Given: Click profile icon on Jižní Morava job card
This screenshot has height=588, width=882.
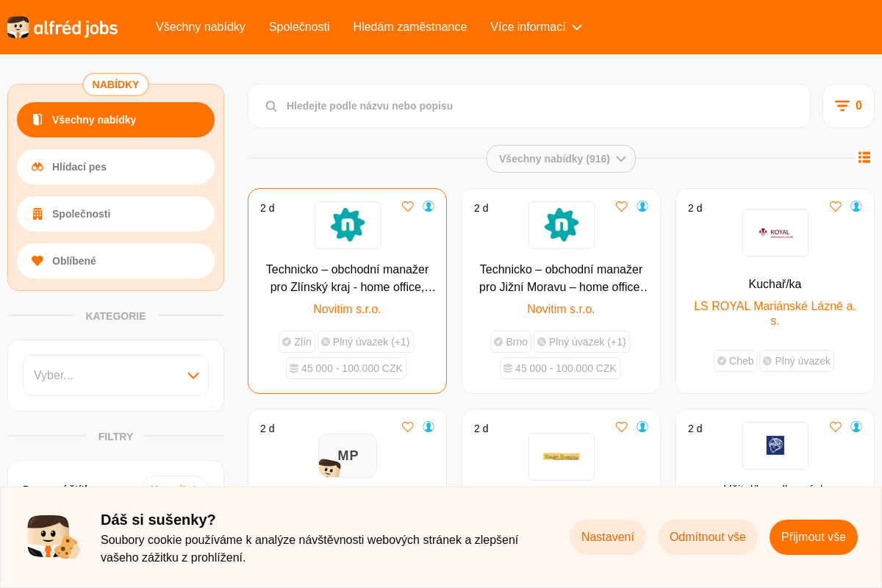Looking at the screenshot, I should 642,207.
